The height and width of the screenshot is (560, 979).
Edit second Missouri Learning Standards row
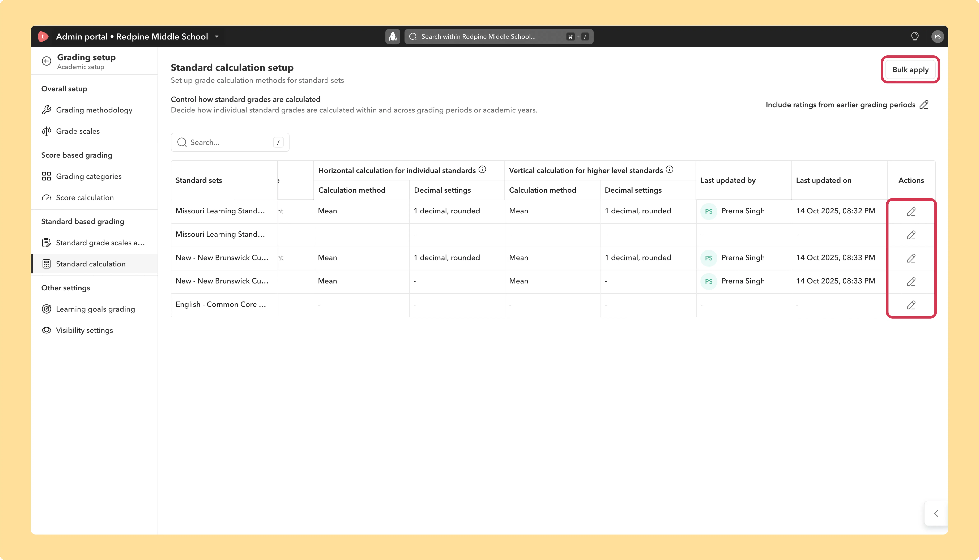click(911, 235)
